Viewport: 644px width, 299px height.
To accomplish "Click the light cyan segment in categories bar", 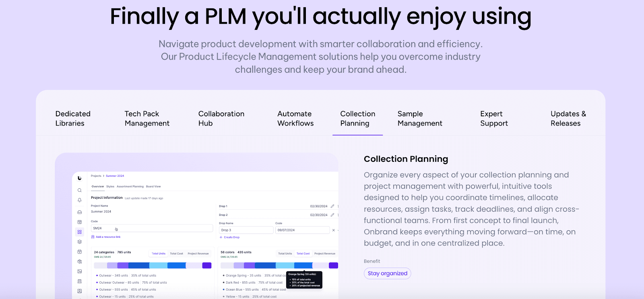I will click(158, 266).
